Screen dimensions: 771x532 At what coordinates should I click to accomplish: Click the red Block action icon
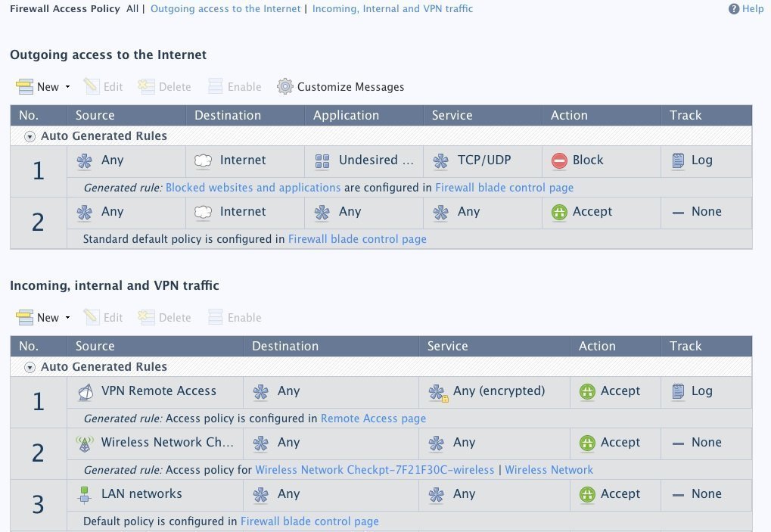click(x=559, y=160)
